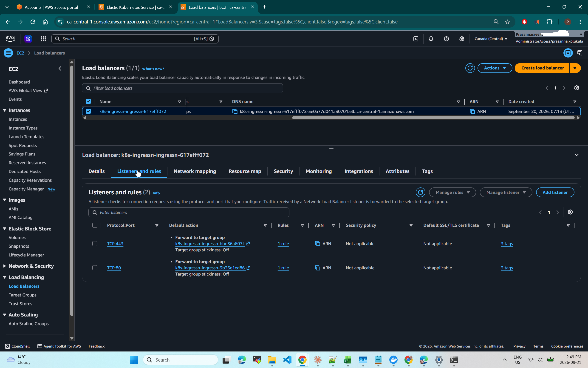The image size is (588, 368).
Task: Click the Add listener button
Action: tap(555, 192)
